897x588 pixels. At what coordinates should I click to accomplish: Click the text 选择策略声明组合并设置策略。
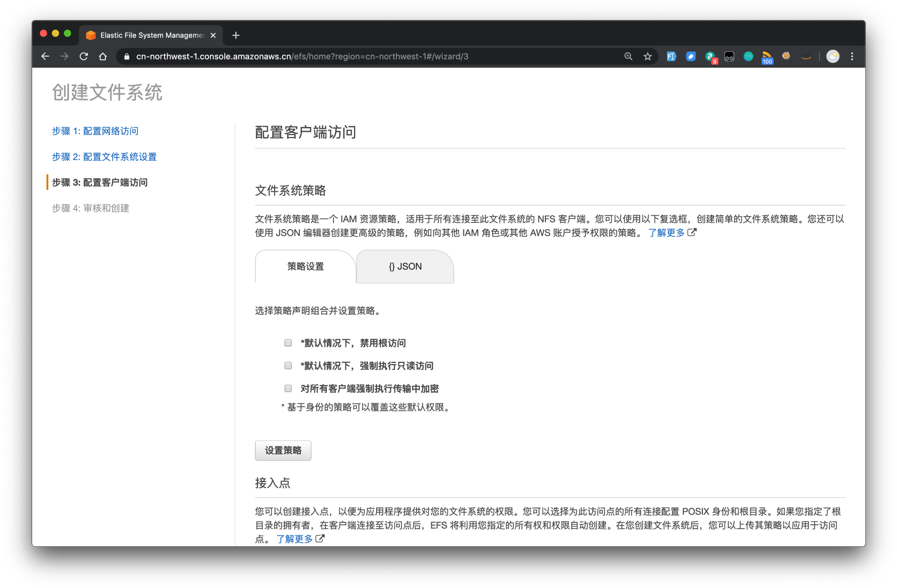(x=319, y=311)
